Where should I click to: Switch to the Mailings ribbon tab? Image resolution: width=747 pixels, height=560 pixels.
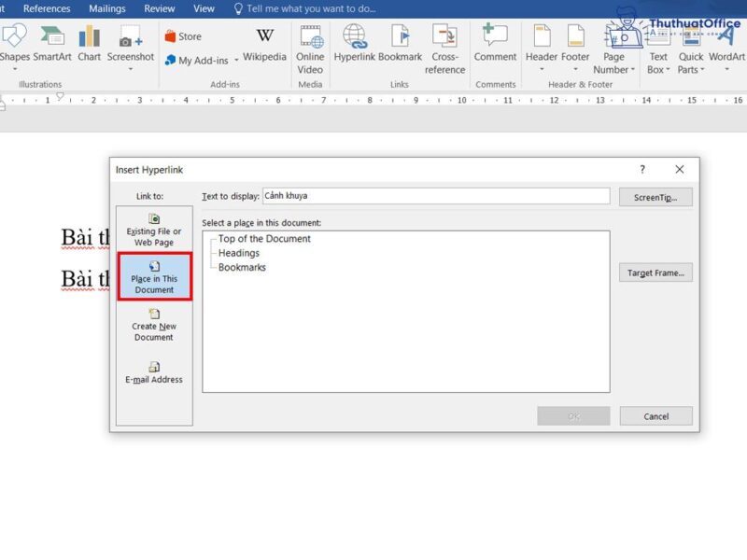coord(106,7)
